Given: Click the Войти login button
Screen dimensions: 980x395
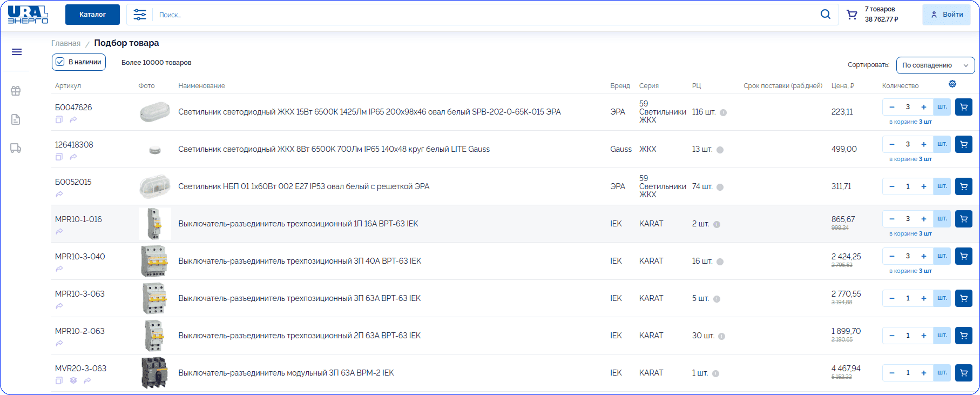Looking at the screenshot, I should click(946, 15).
